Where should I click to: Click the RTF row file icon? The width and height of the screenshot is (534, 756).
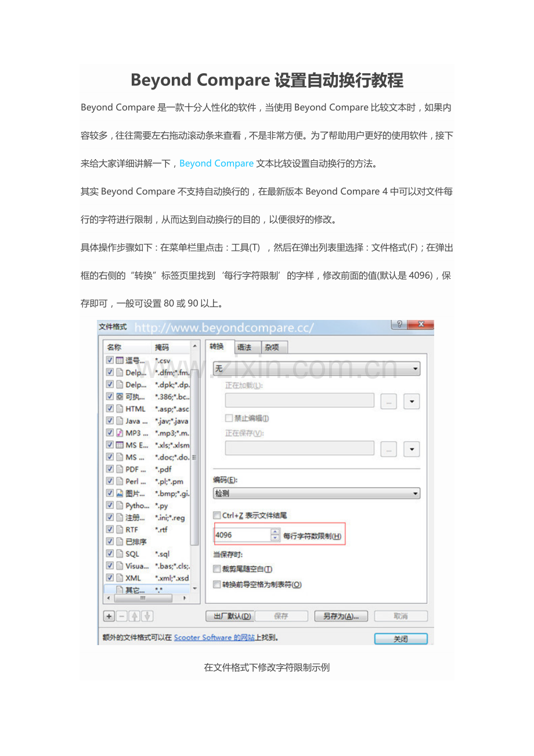[120, 530]
